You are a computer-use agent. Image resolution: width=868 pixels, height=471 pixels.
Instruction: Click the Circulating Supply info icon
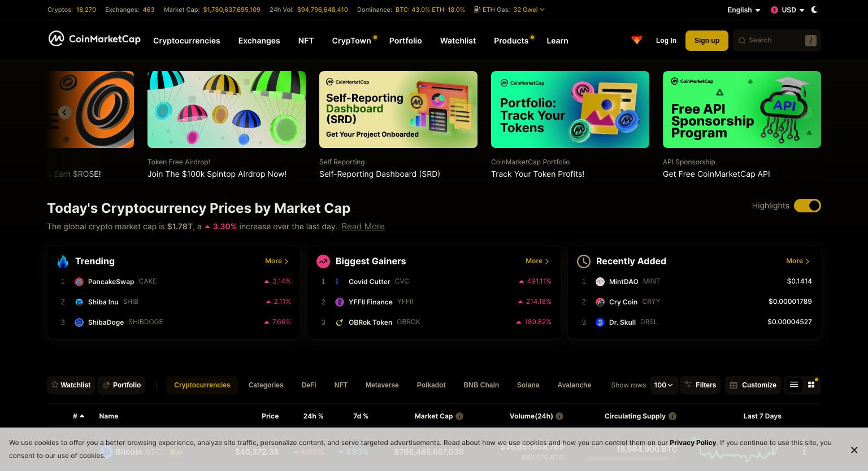(x=672, y=416)
